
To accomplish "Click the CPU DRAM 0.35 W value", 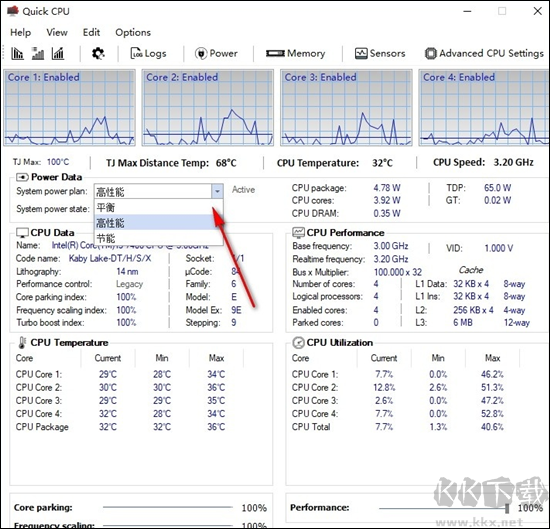I will (x=387, y=213).
